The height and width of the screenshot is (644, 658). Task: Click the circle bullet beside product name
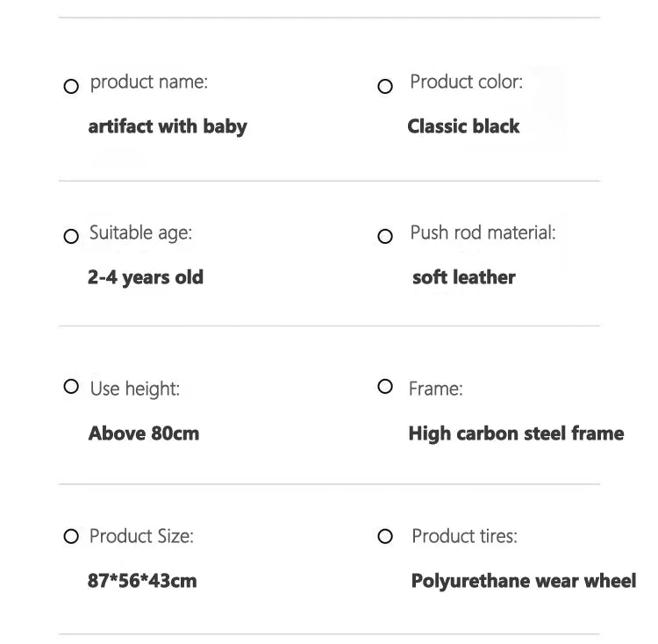tap(71, 87)
